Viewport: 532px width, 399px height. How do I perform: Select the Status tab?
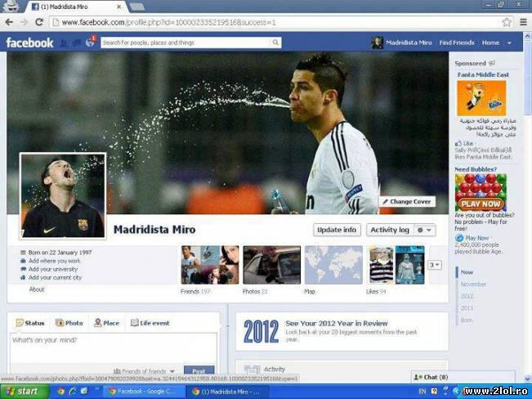tap(30, 323)
